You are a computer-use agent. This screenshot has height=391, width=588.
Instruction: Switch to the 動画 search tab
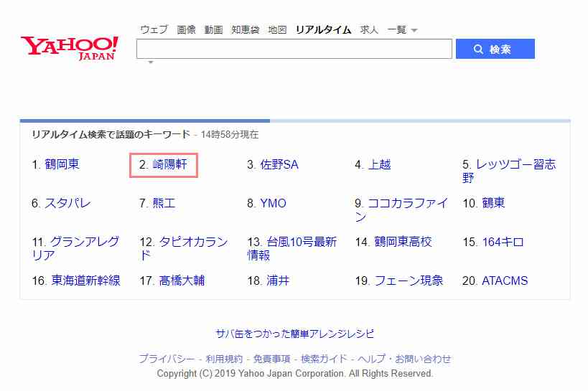213,29
